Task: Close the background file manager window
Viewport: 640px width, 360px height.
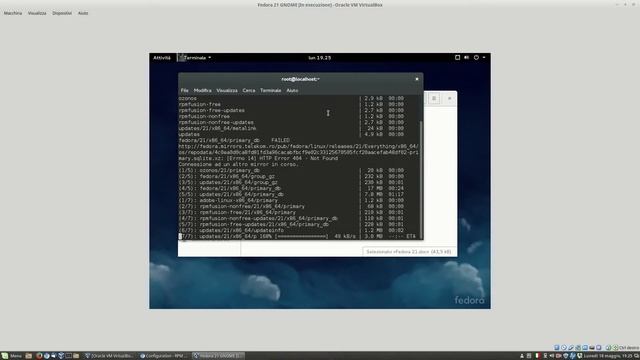Action: [x=449, y=98]
